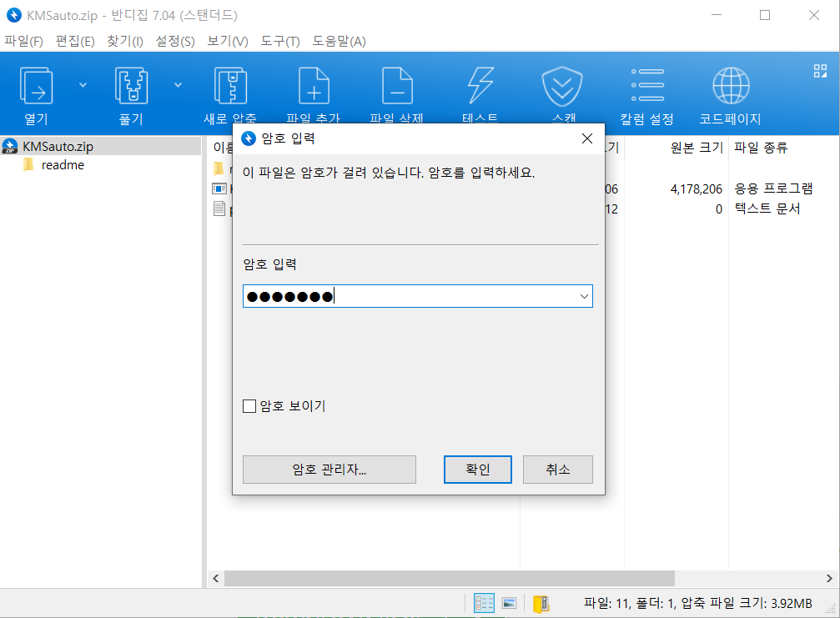Select the readme folder in tree
This screenshot has height=618, width=840.
point(63,165)
